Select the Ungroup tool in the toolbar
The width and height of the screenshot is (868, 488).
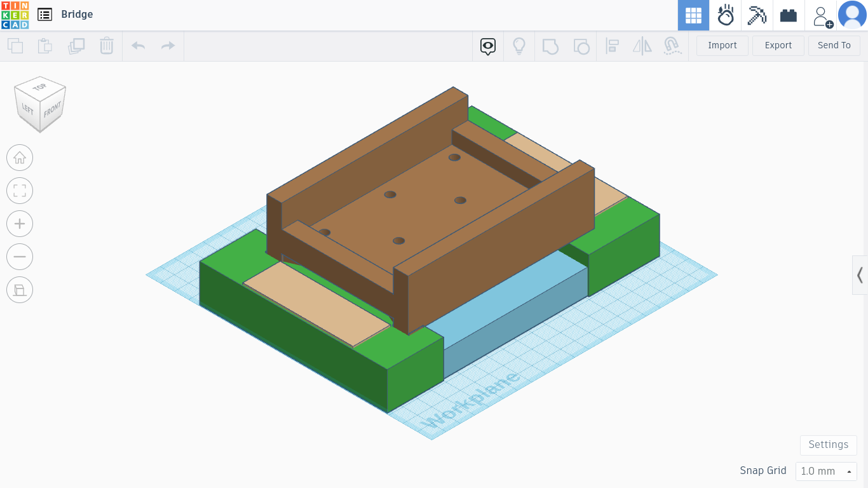581,46
